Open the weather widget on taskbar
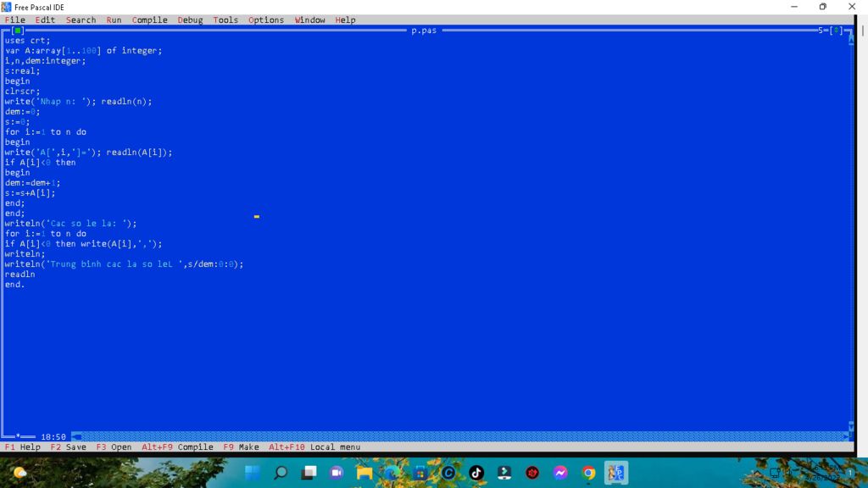868x488 pixels. pyautogui.click(x=20, y=473)
